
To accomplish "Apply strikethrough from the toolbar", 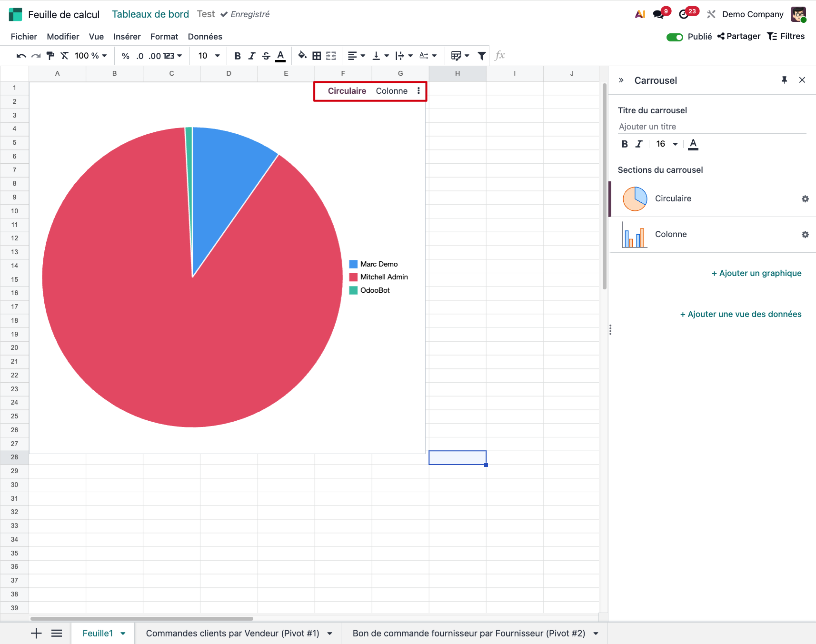I will click(266, 56).
